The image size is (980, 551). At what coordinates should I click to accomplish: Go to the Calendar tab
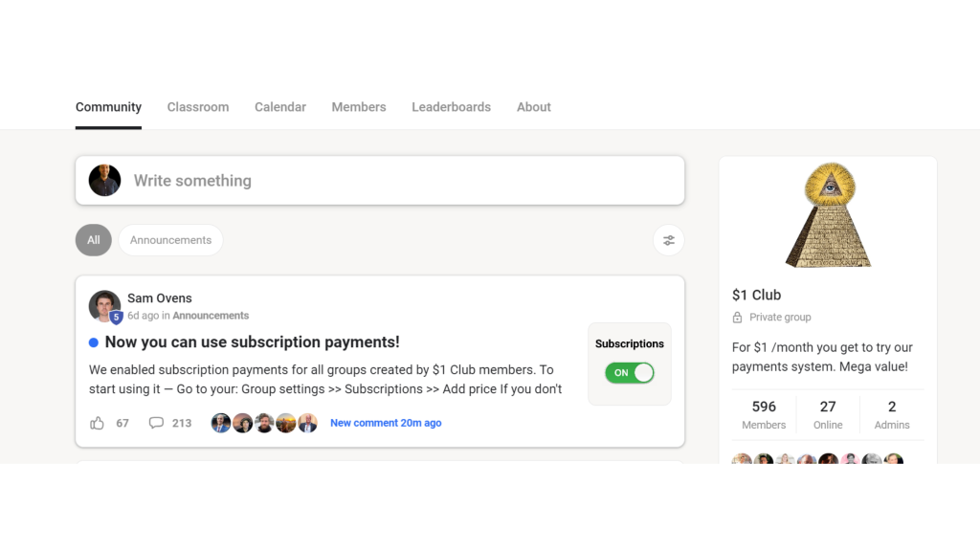[280, 107]
